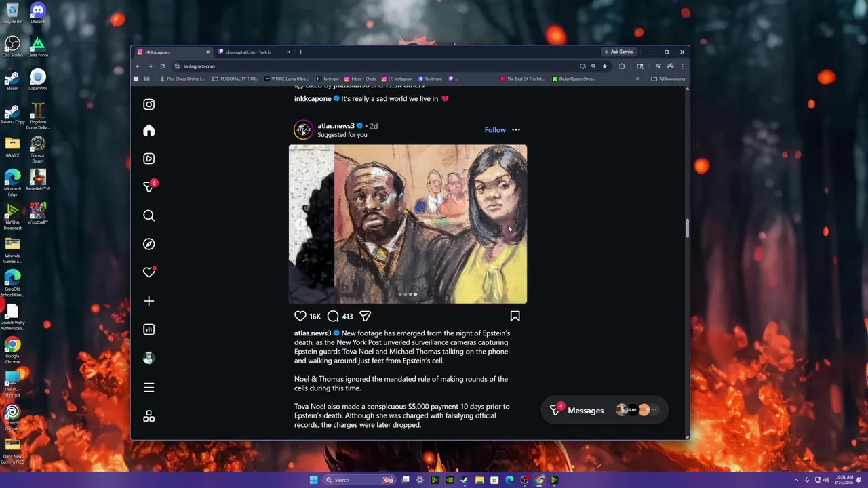Image resolution: width=868 pixels, height=488 pixels.
Task: Save the atlas.news3 post with bookmark
Action: 515,316
